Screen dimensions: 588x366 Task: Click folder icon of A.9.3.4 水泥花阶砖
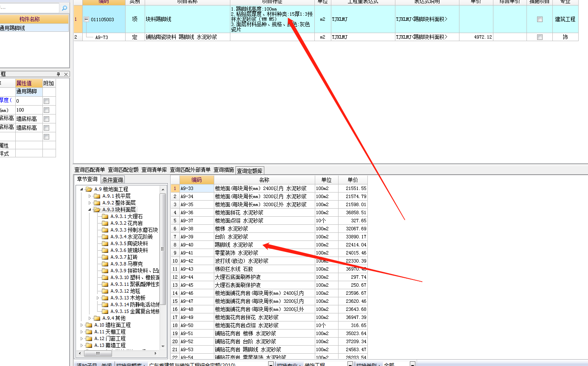pos(105,237)
